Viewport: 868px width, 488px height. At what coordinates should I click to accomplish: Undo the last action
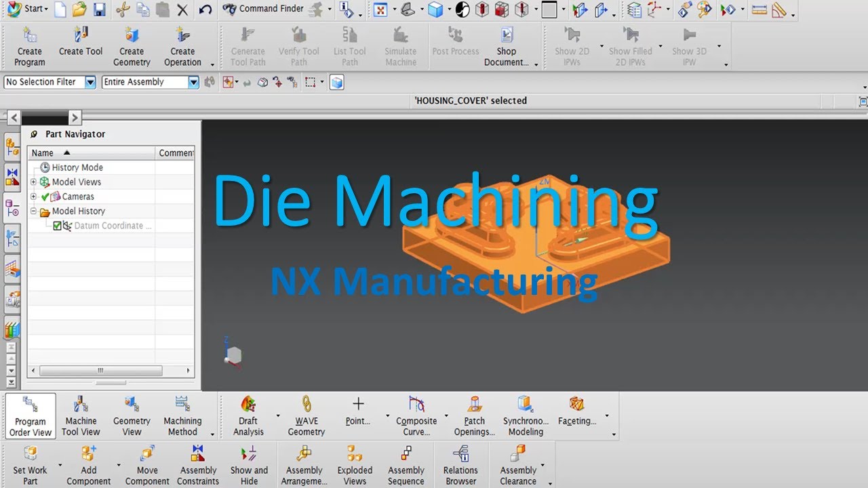205,9
